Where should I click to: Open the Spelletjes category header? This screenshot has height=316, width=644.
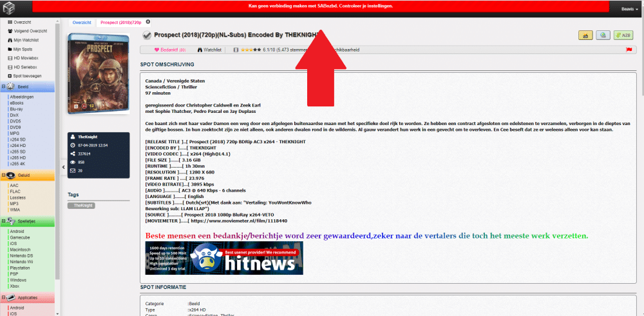[27, 221]
